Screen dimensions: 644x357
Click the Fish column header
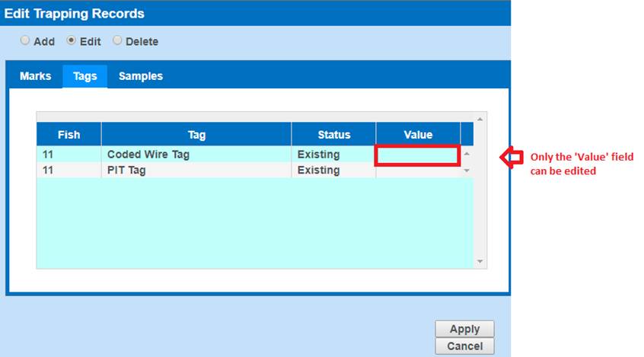click(x=69, y=135)
